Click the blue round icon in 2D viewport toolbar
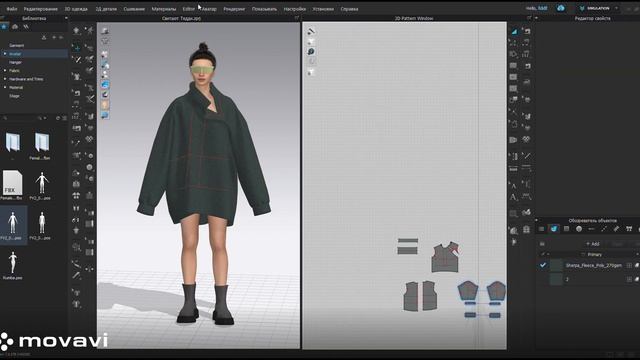The width and height of the screenshot is (640, 360). point(311,51)
